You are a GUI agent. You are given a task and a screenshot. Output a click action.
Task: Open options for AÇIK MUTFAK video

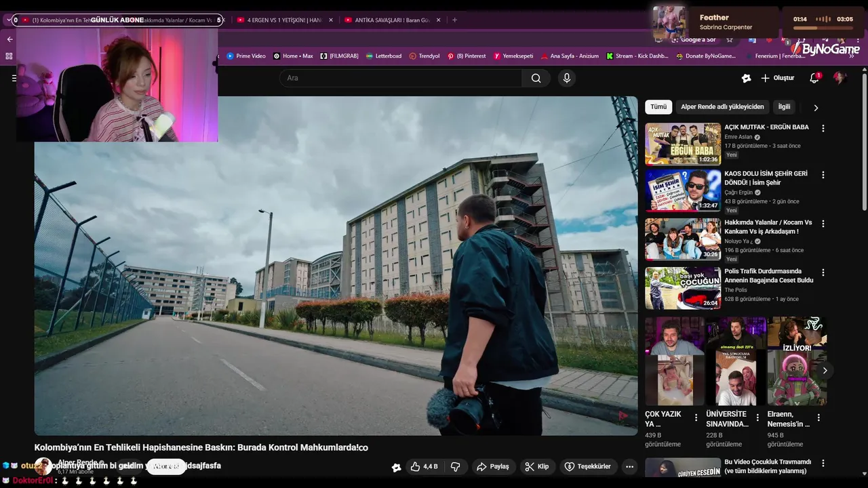pyautogui.click(x=823, y=128)
